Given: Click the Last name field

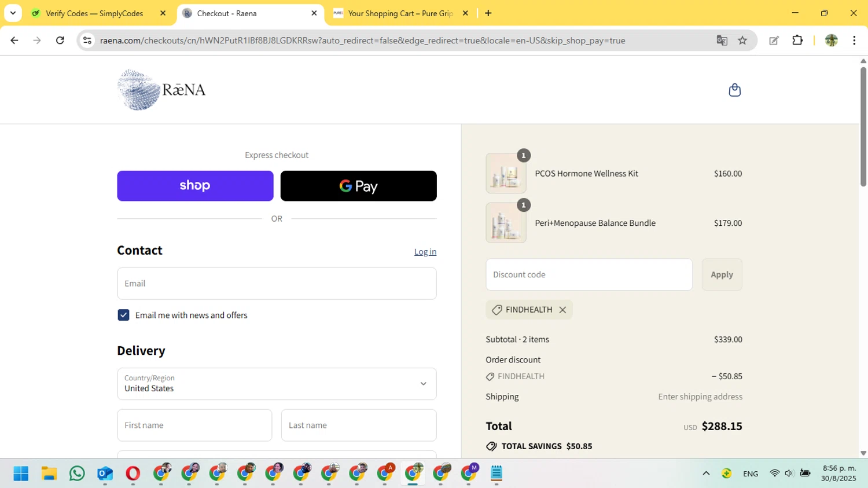Looking at the screenshot, I should click(x=359, y=425).
